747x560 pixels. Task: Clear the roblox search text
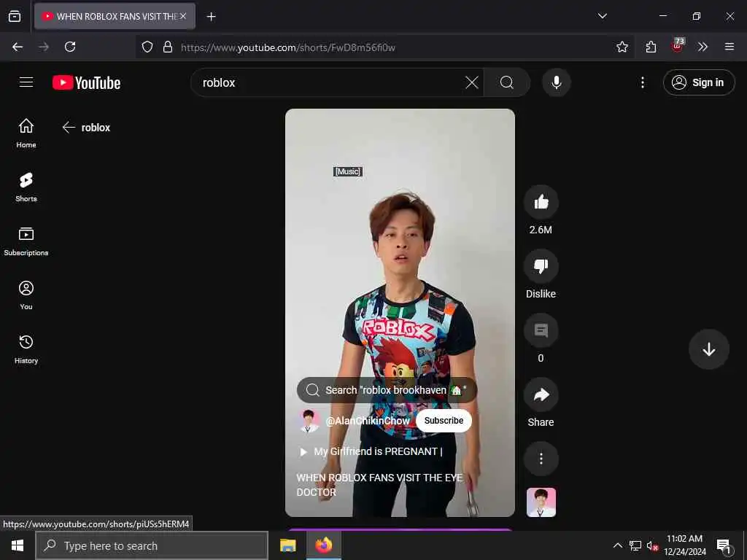coord(472,83)
